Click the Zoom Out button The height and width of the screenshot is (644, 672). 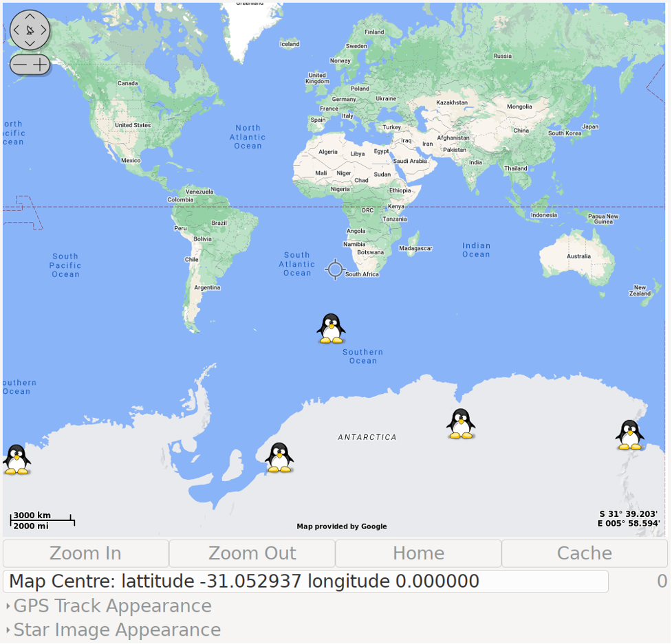(252, 554)
